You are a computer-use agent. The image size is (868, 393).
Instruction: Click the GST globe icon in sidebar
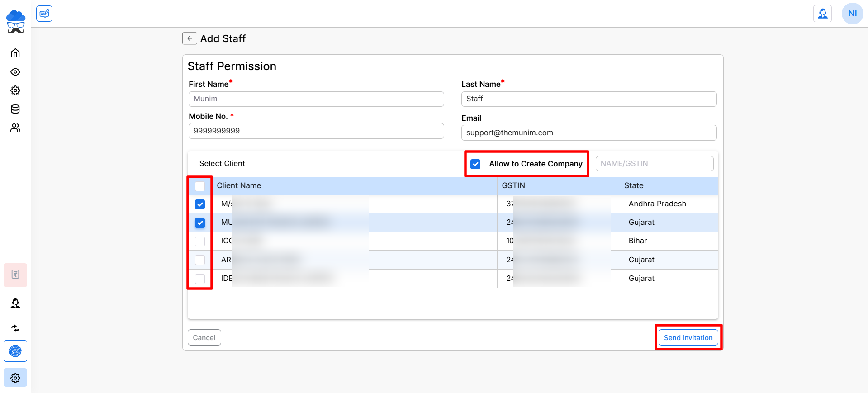point(15,351)
